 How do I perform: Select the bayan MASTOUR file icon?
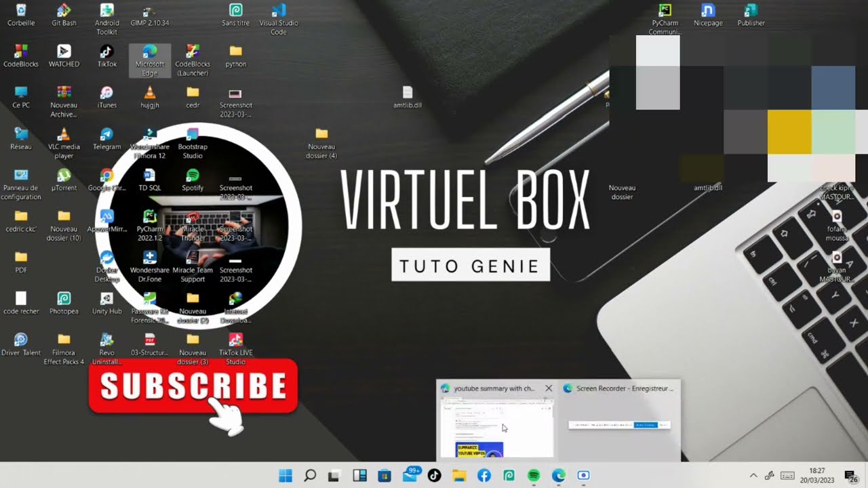(x=836, y=267)
